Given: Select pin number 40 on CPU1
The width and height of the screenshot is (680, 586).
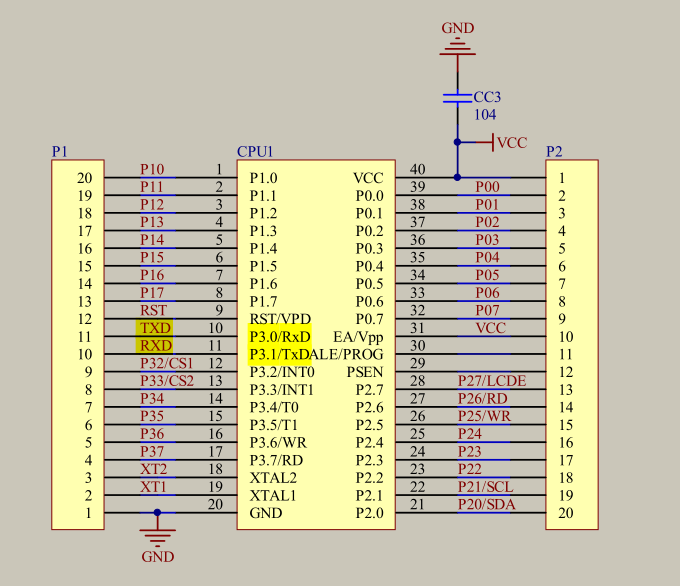Looking at the screenshot, I should pos(417,169).
